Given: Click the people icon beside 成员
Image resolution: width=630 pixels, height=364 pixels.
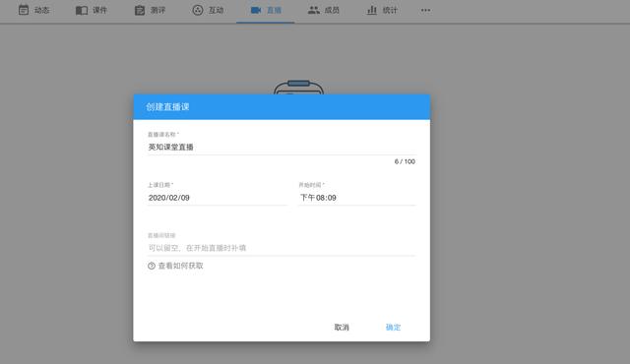Looking at the screenshot, I should point(314,11).
